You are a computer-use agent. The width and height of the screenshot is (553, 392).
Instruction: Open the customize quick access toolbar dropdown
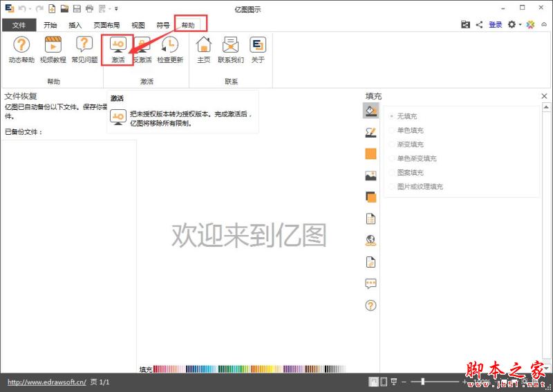116,9
